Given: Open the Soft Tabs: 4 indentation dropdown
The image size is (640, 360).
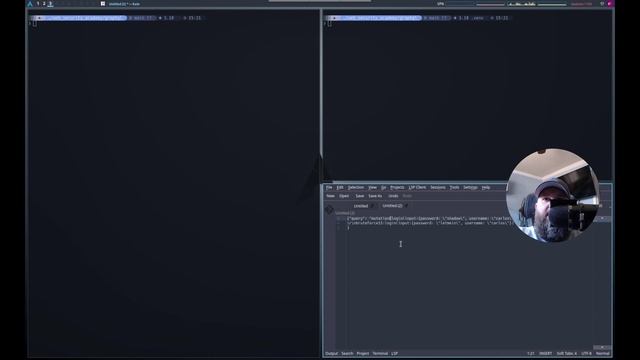Looking at the screenshot, I should click(x=567, y=353).
